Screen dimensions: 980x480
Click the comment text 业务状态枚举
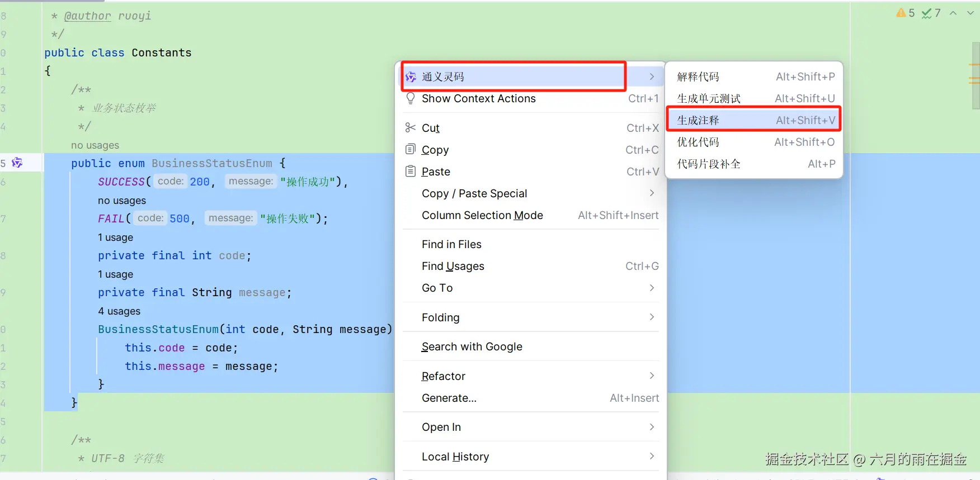pos(124,108)
